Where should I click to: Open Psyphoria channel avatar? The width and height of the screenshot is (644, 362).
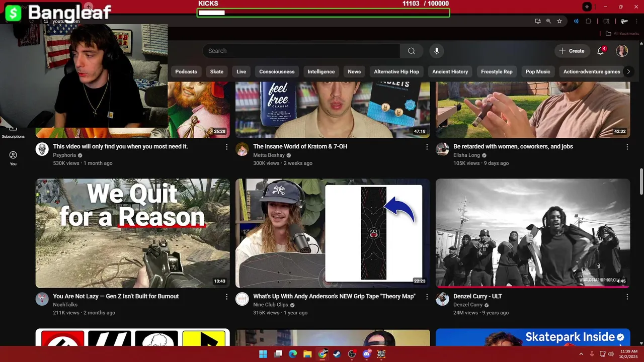point(42,149)
